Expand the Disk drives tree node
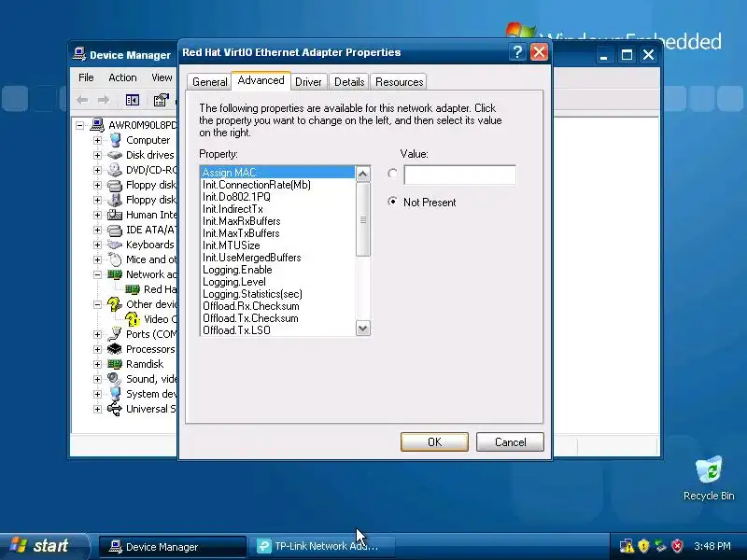Viewport: 747px width, 560px height. 97,155
